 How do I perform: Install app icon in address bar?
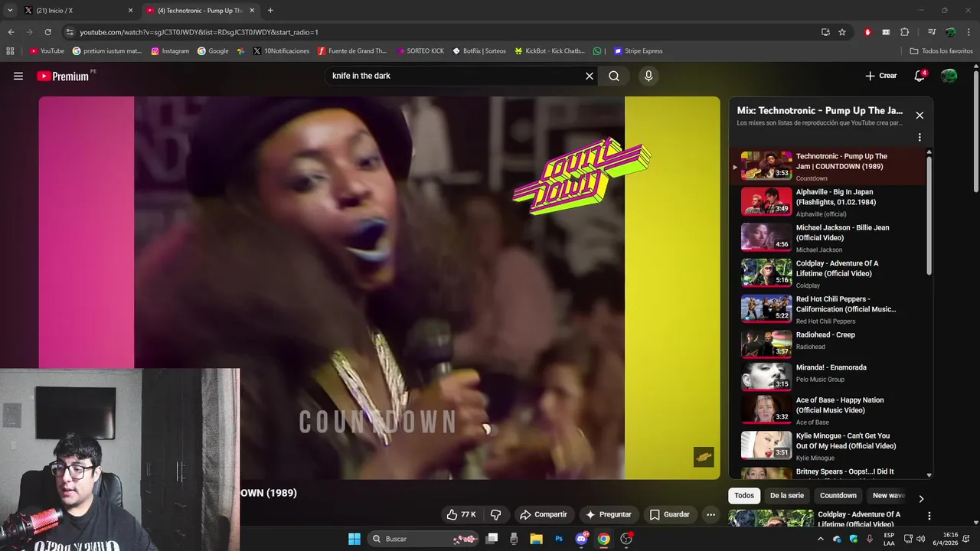(x=825, y=32)
